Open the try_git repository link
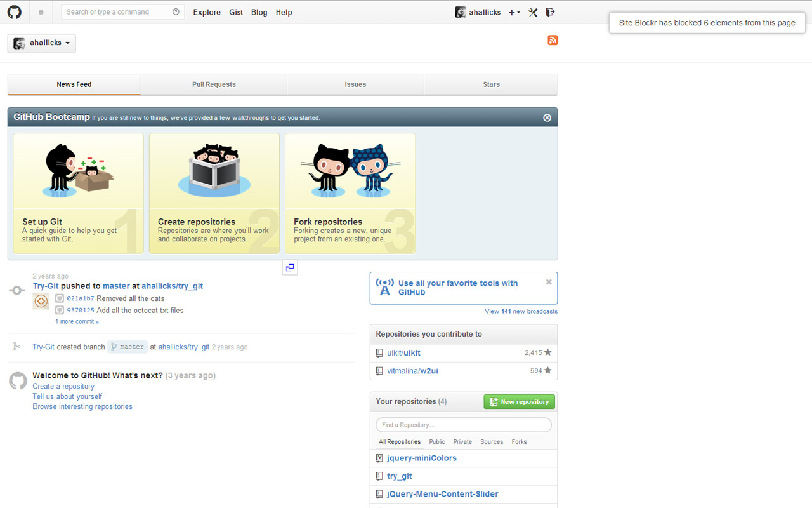The height and width of the screenshot is (508, 812). (x=400, y=476)
